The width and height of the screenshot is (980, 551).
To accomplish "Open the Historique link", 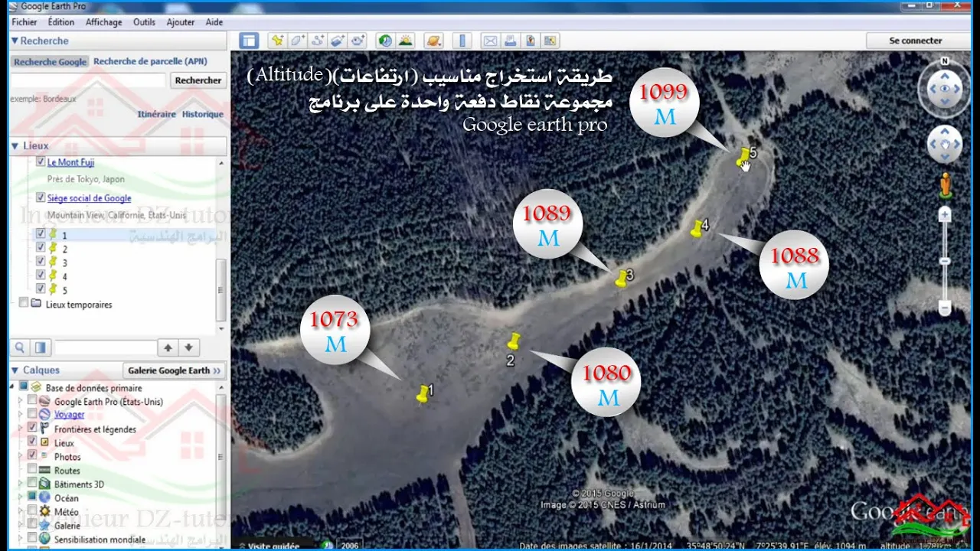I will click(x=203, y=114).
